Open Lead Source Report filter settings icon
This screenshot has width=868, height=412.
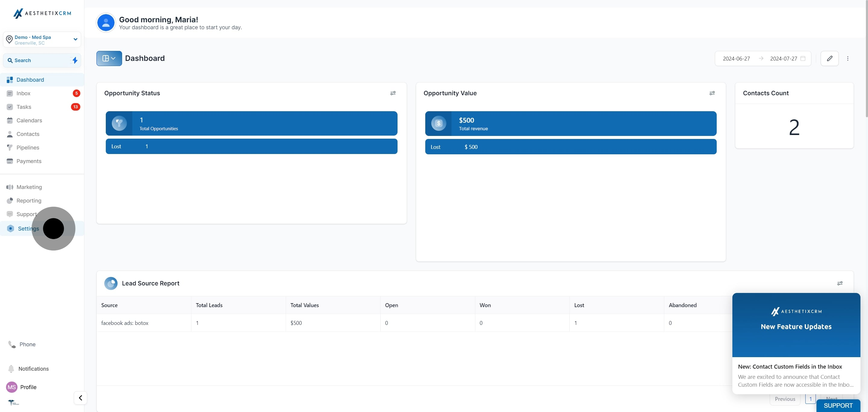click(x=840, y=283)
